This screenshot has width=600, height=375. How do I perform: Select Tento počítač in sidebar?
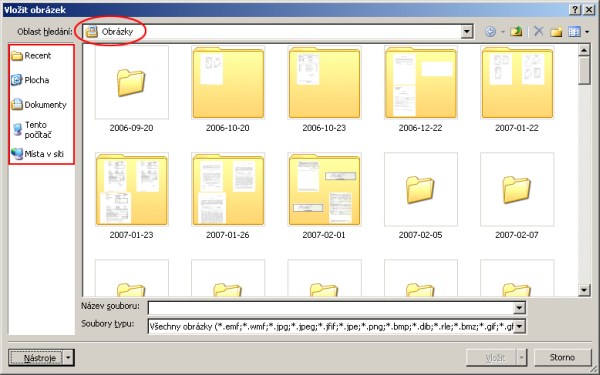pos(32,130)
